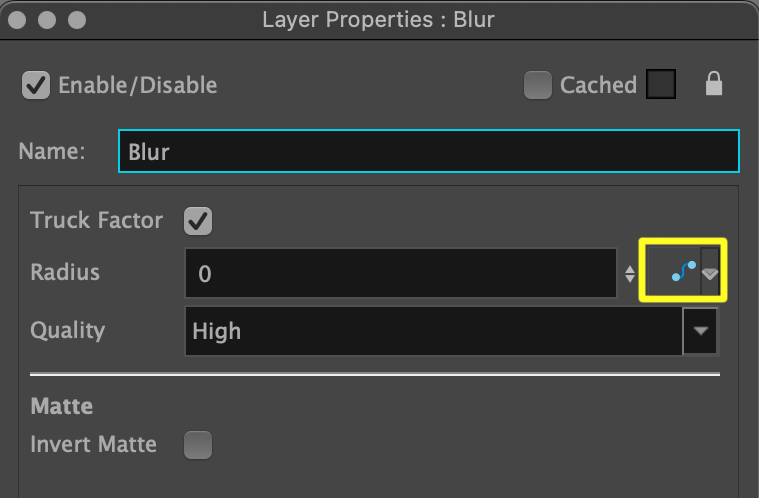Image resolution: width=759 pixels, height=498 pixels.
Task: Maximize the Layer Properties window
Action: click(76, 19)
